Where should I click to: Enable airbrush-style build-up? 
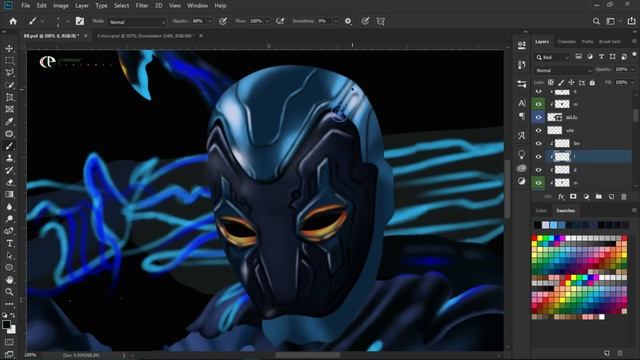280,21
